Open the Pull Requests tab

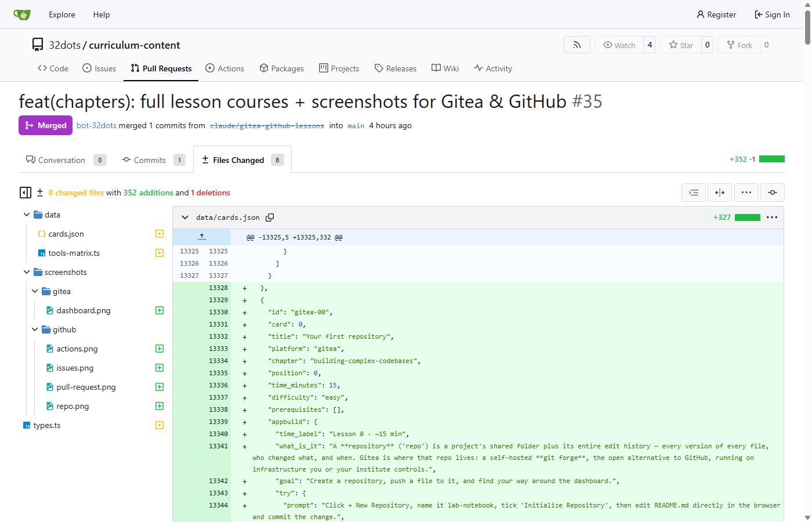(x=161, y=68)
